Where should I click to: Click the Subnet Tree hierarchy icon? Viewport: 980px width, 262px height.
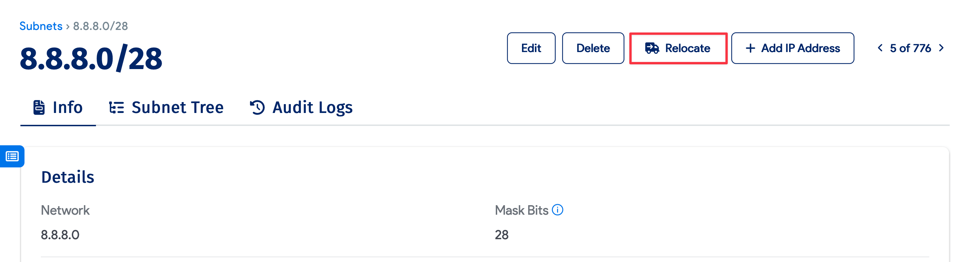tap(116, 108)
